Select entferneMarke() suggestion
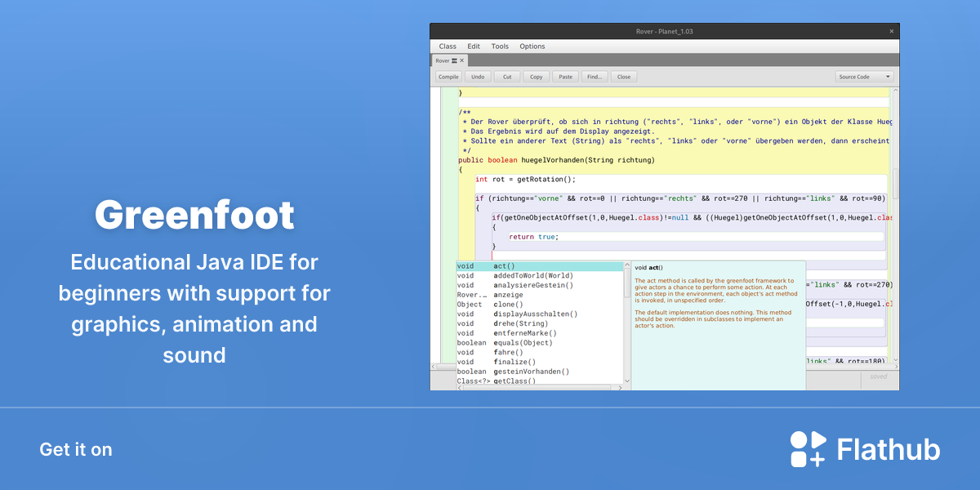The image size is (980, 490). click(x=539, y=333)
